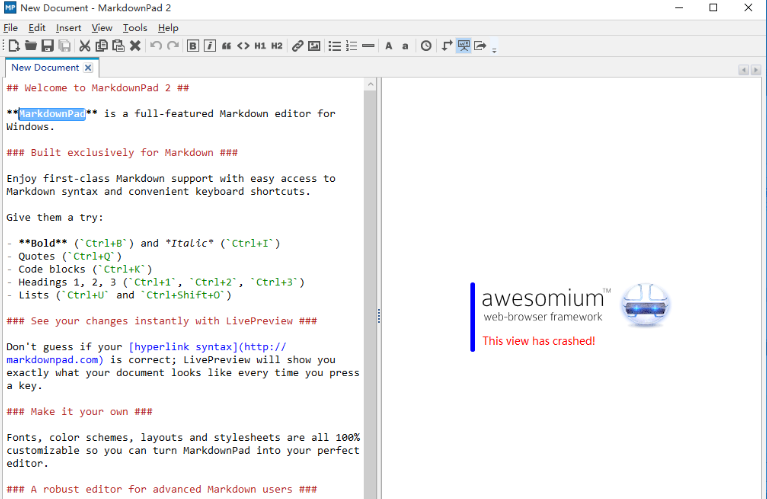Create a new document with toolbar icon
The width and height of the screenshot is (767, 499).
[14, 46]
